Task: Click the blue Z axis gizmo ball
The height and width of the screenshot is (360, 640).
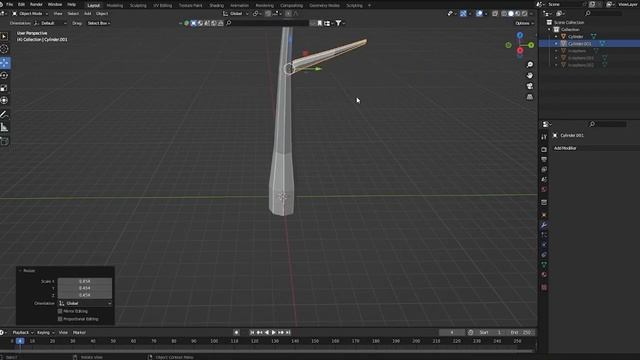Action: [x=520, y=36]
